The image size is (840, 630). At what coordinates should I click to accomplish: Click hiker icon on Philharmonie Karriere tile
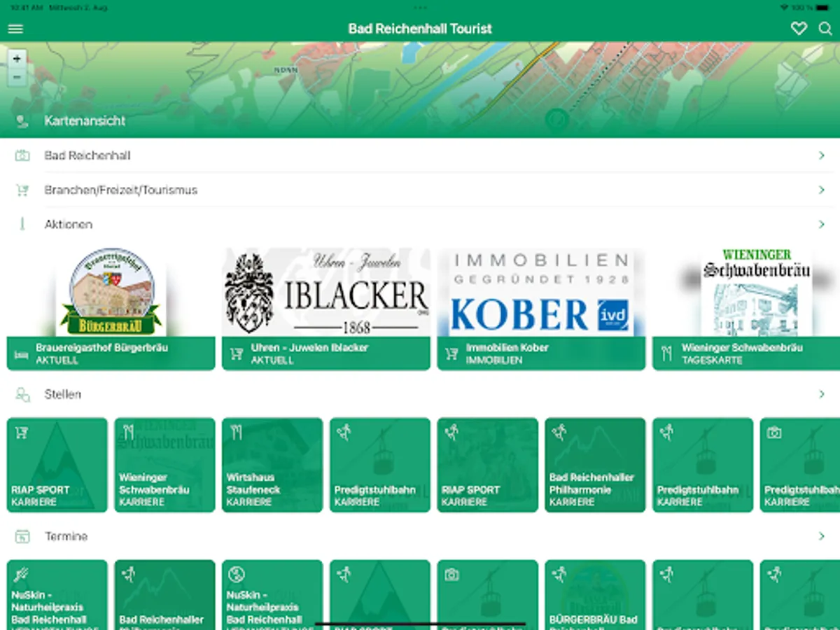click(x=559, y=432)
